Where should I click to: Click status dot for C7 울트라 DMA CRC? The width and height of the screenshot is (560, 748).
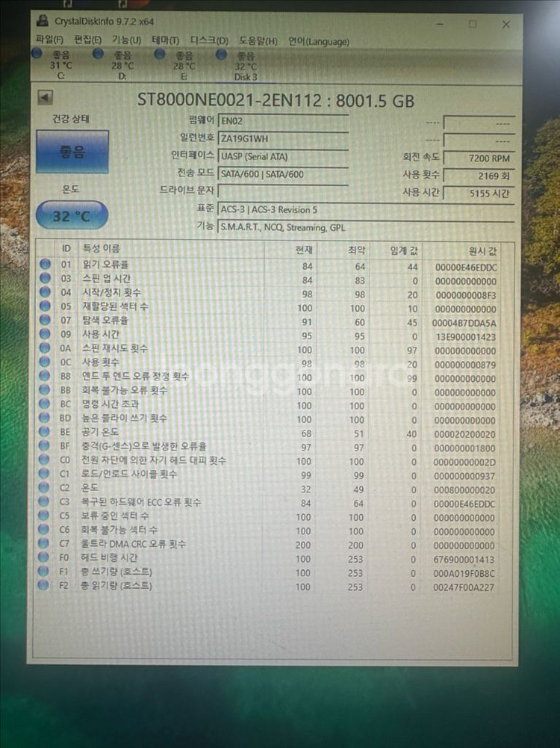click(43, 543)
